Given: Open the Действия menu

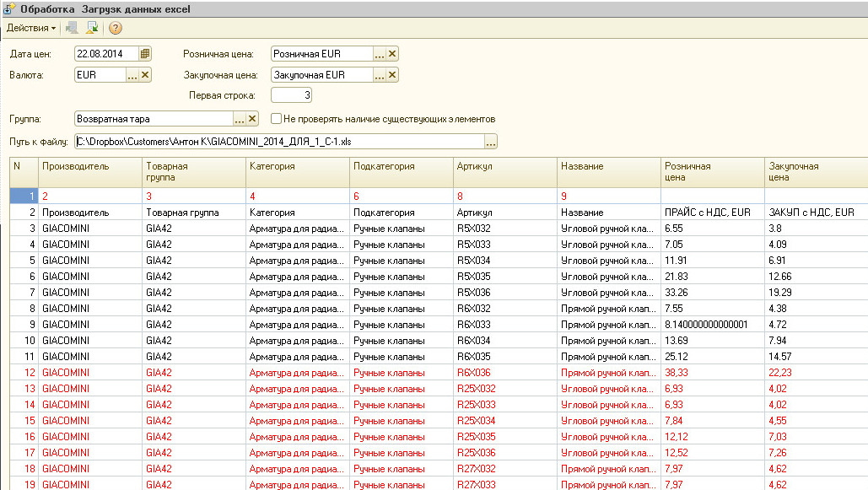Looking at the screenshot, I should pos(30,28).
